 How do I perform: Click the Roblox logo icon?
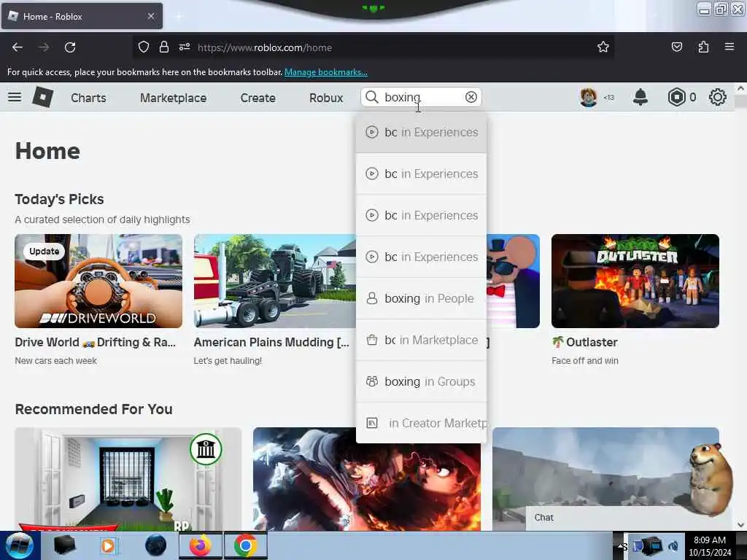(x=42, y=97)
